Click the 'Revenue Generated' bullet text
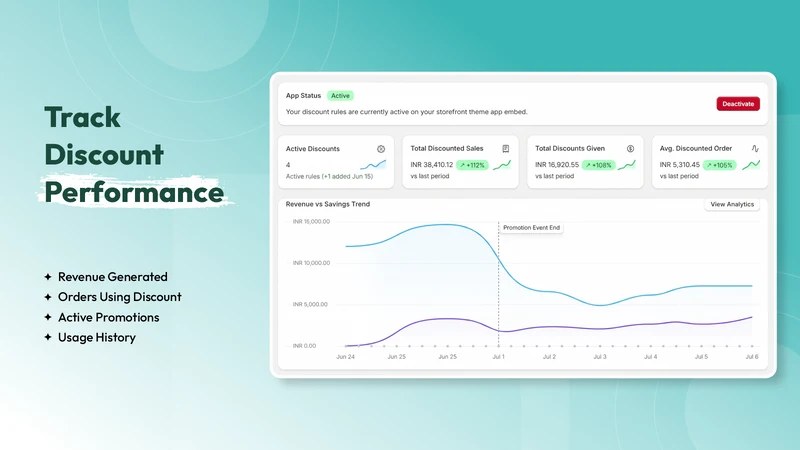The image size is (800, 450). click(113, 277)
